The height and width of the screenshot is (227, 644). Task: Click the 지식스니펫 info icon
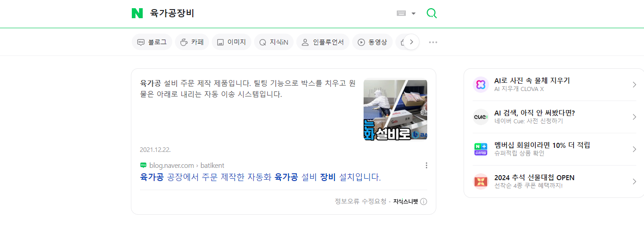(x=424, y=202)
